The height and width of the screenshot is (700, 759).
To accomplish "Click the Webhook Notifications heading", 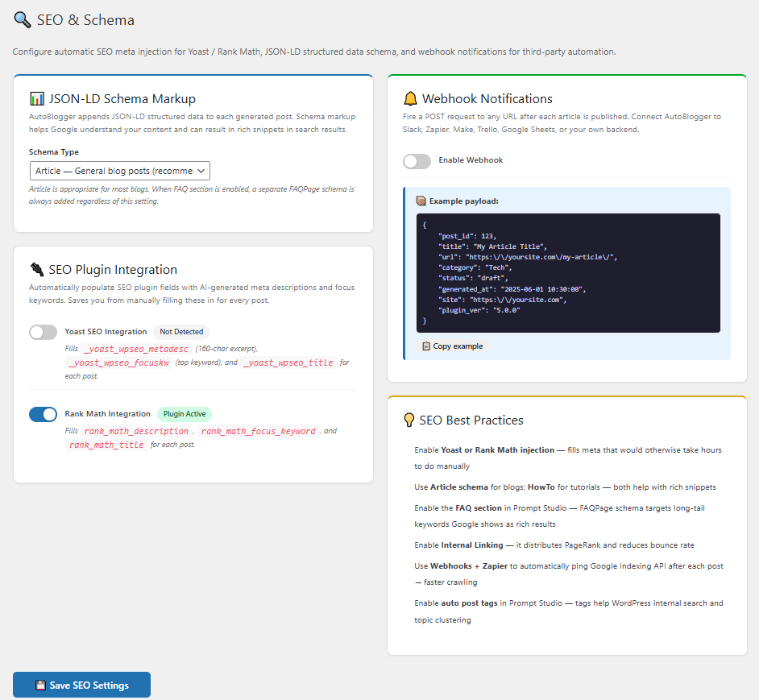I will click(x=487, y=99).
